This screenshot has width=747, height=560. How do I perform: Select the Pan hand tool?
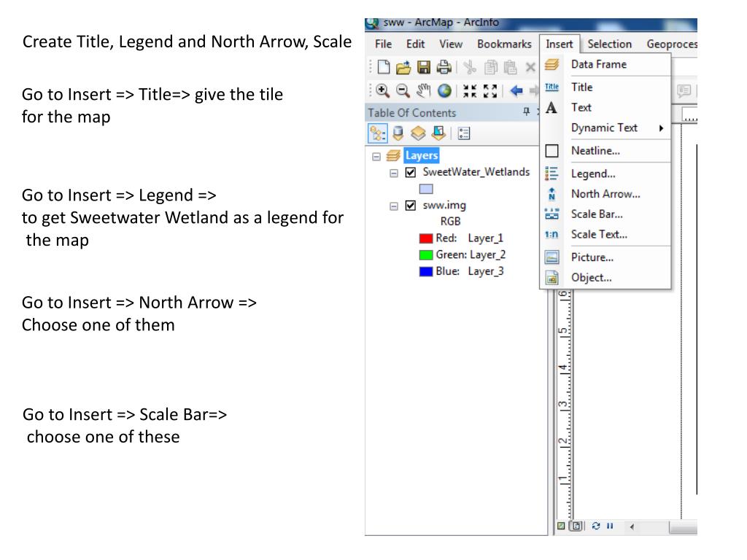(x=424, y=90)
